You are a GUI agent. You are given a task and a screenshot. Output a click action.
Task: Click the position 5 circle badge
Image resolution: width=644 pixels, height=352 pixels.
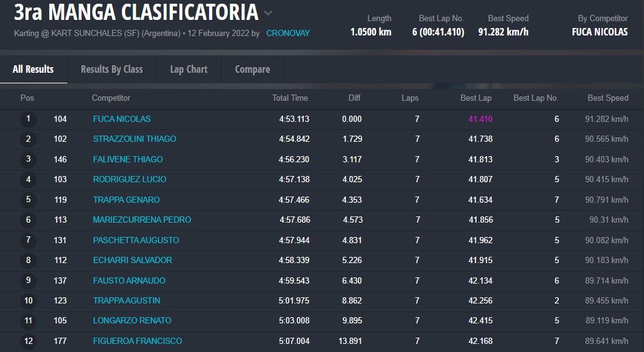coord(28,200)
